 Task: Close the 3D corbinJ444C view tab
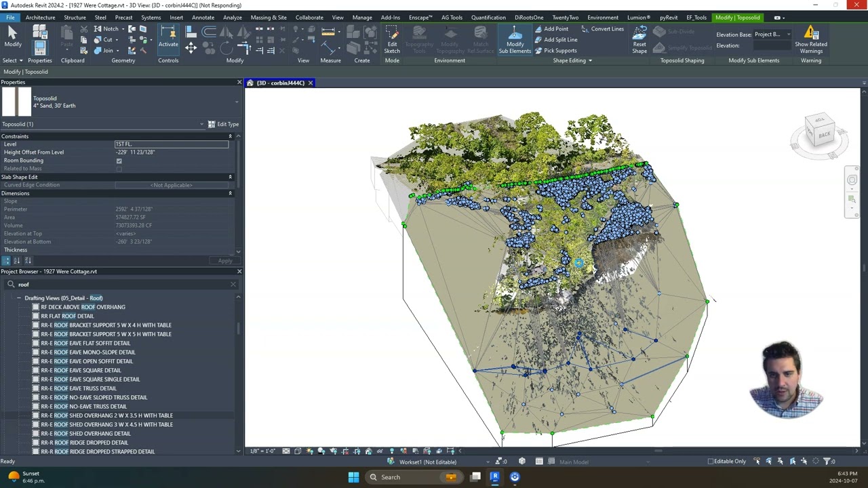point(311,83)
